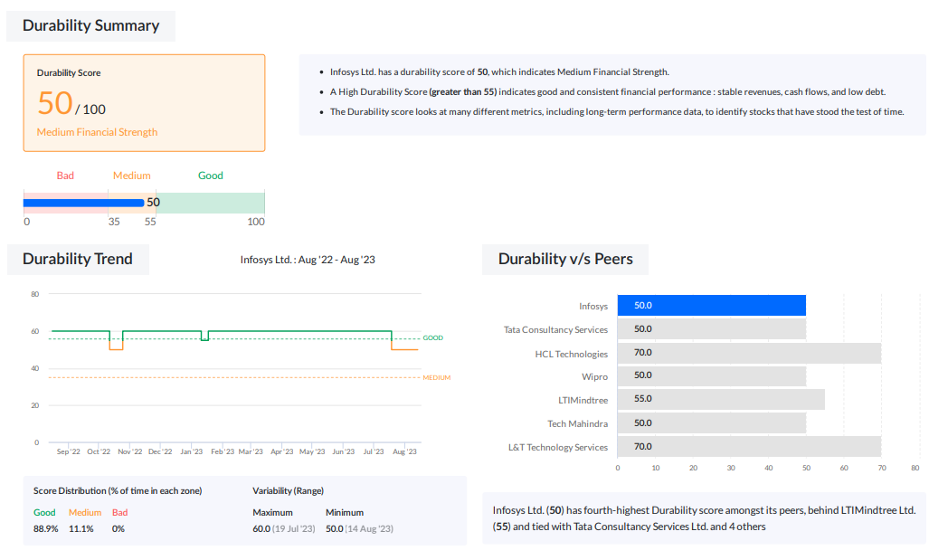This screenshot has height=560, width=948.
Task: Click the Good 88.9% distribution value
Action: [46, 528]
